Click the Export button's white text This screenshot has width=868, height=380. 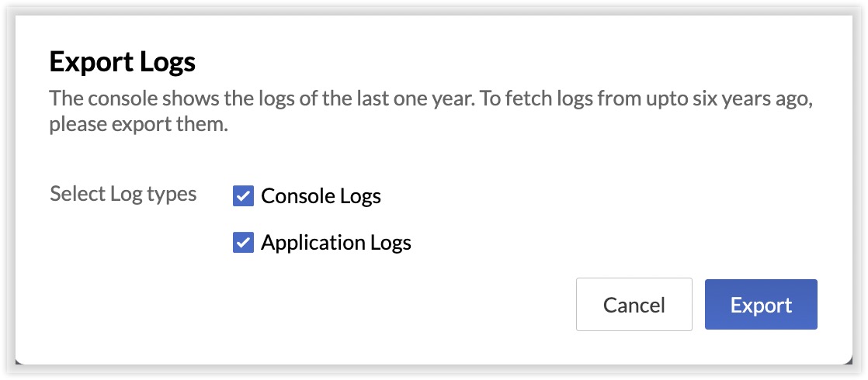pyautogui.click(x=761, y=305)
